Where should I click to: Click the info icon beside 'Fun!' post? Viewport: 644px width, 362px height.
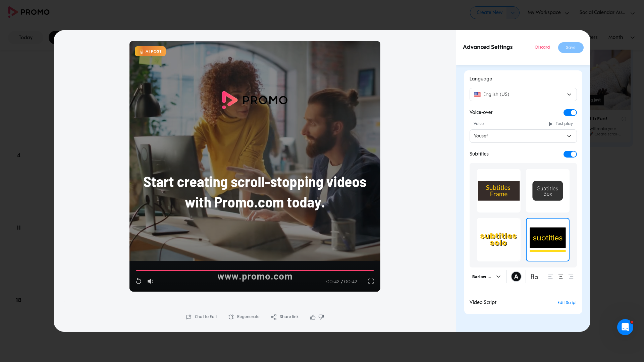pos(624,119)
